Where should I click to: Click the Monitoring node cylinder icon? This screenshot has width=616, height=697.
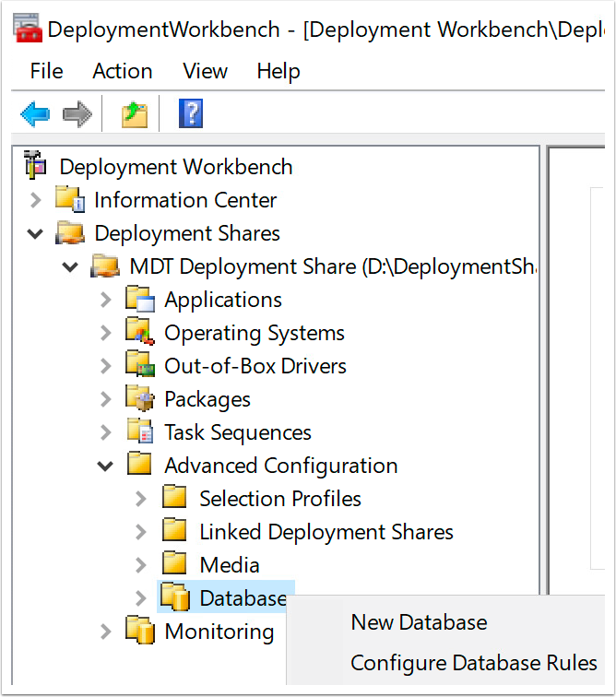pyautogui.click(x=140, y=630)
